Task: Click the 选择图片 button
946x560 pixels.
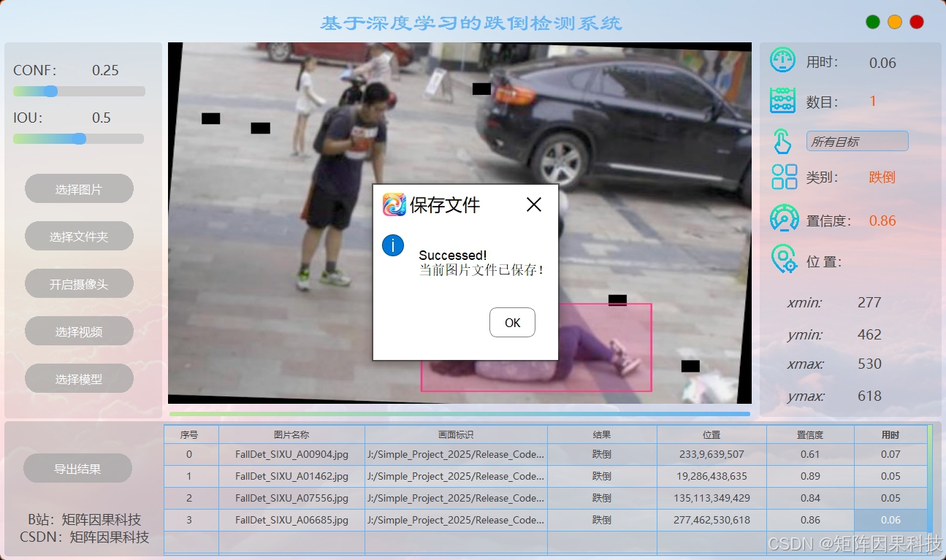Action: (79, 189)
